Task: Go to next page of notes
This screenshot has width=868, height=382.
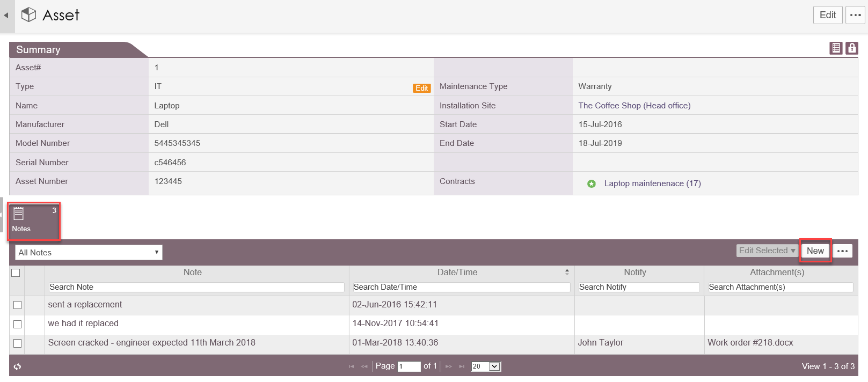Action: 449,366
